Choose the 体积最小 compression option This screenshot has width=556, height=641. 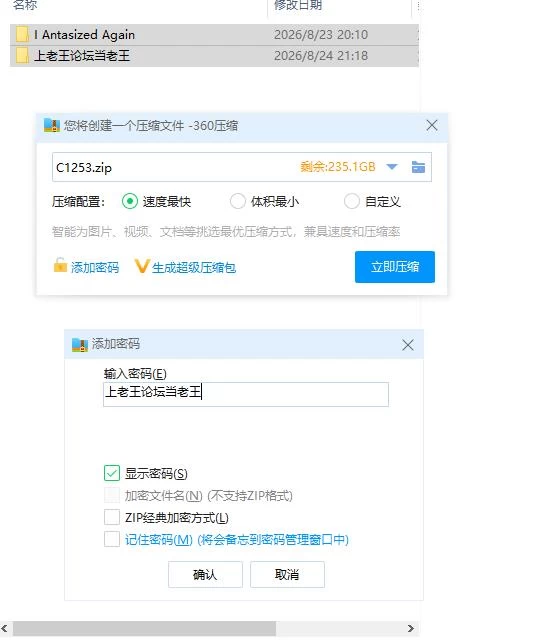[238, 201]
